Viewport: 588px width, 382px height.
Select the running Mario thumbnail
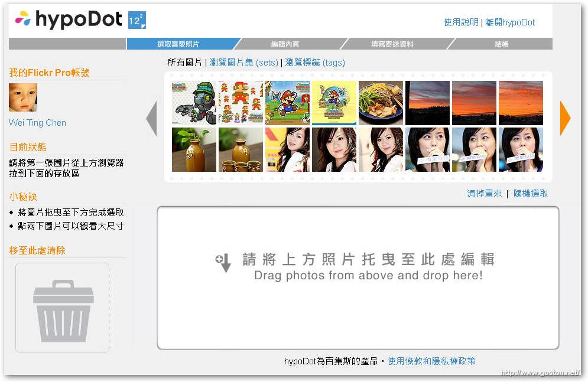[x=287, y=103]
